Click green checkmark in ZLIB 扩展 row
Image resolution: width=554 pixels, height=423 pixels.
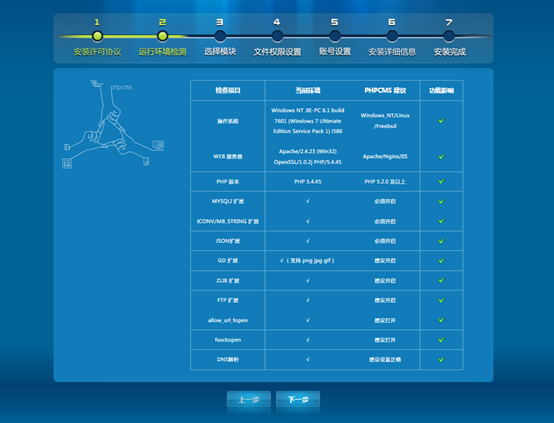pyautogui.click(x=441, y=280)
